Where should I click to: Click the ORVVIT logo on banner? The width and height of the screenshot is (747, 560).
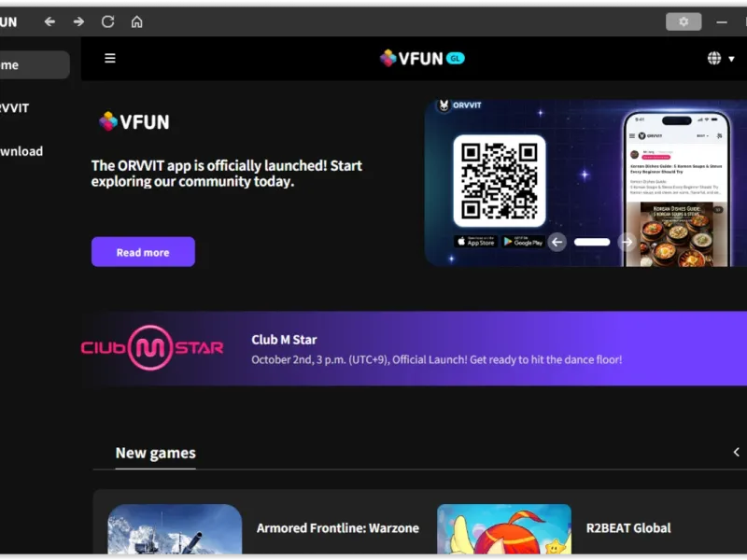click(x=459, y=105)
